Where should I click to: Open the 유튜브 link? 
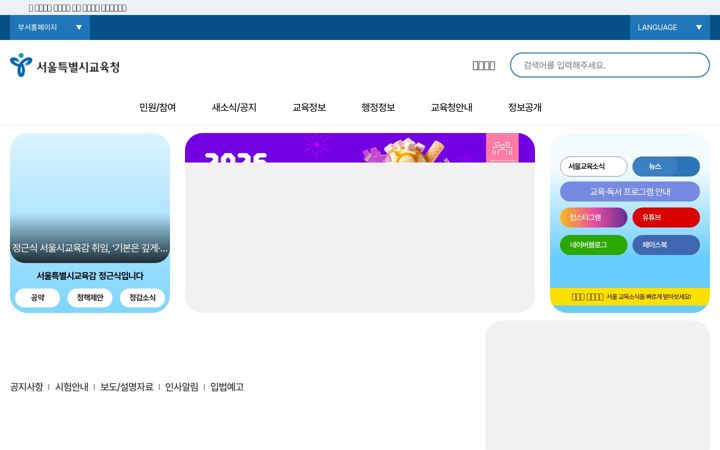(666, 217)
